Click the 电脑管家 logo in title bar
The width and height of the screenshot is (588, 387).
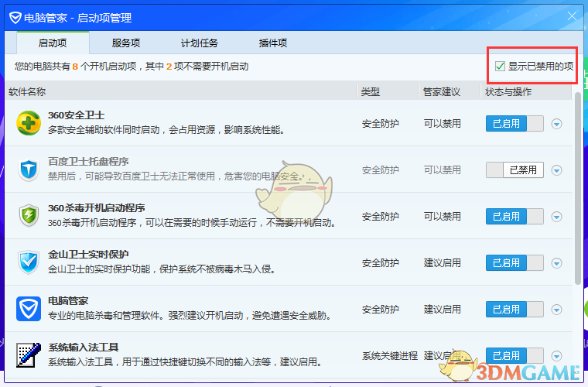click(x=15, y=18)
